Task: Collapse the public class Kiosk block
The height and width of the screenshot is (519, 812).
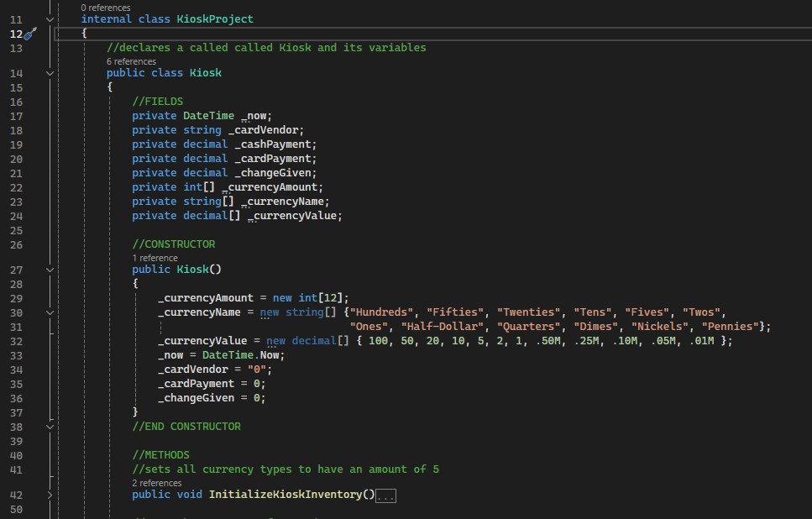Action: tap(50, 73)
